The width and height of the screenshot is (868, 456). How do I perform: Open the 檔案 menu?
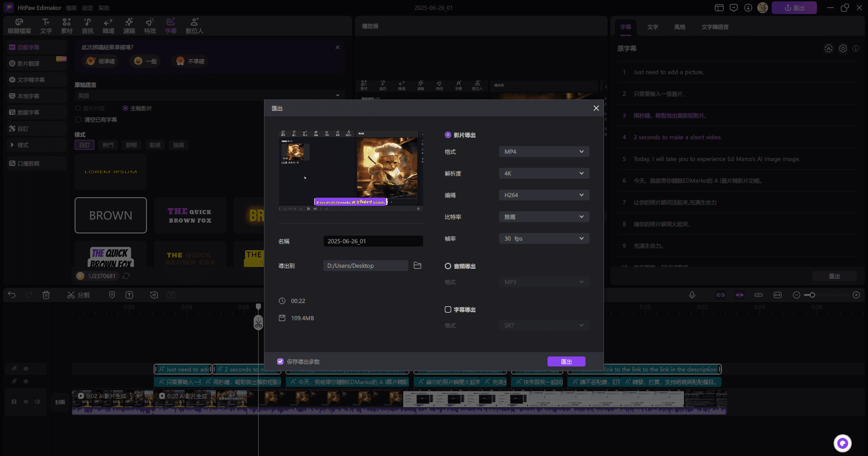[71, 8]
